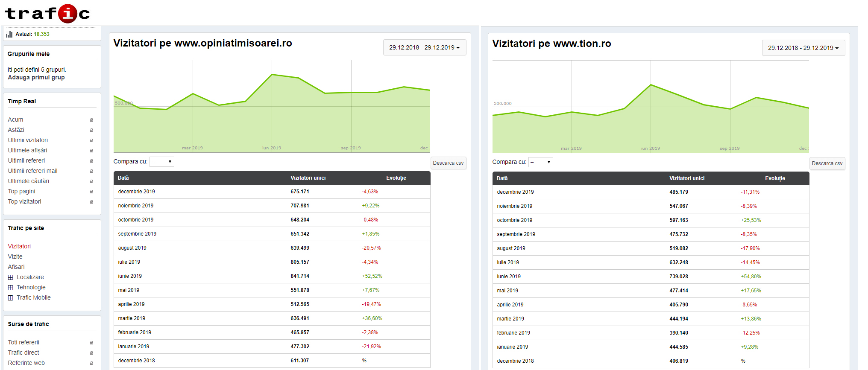Open Referinte web link
868x370 pixels.
click(x=26, y=363)
